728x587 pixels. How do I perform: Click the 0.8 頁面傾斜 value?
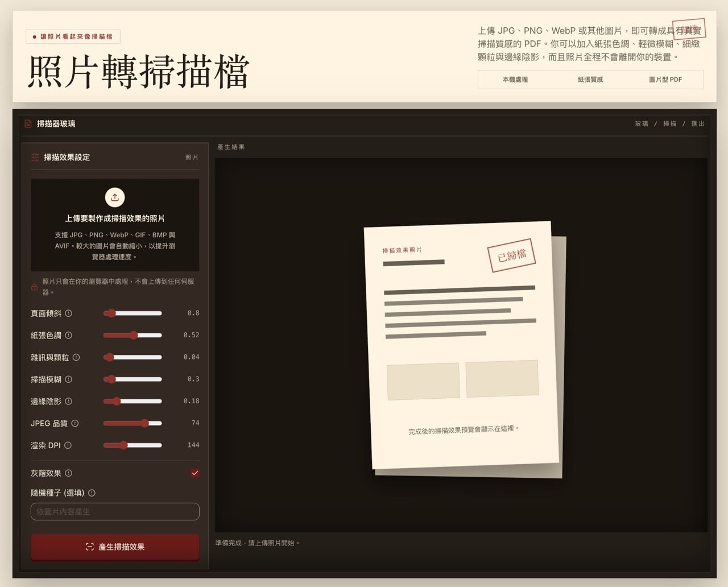pos(193,313)
